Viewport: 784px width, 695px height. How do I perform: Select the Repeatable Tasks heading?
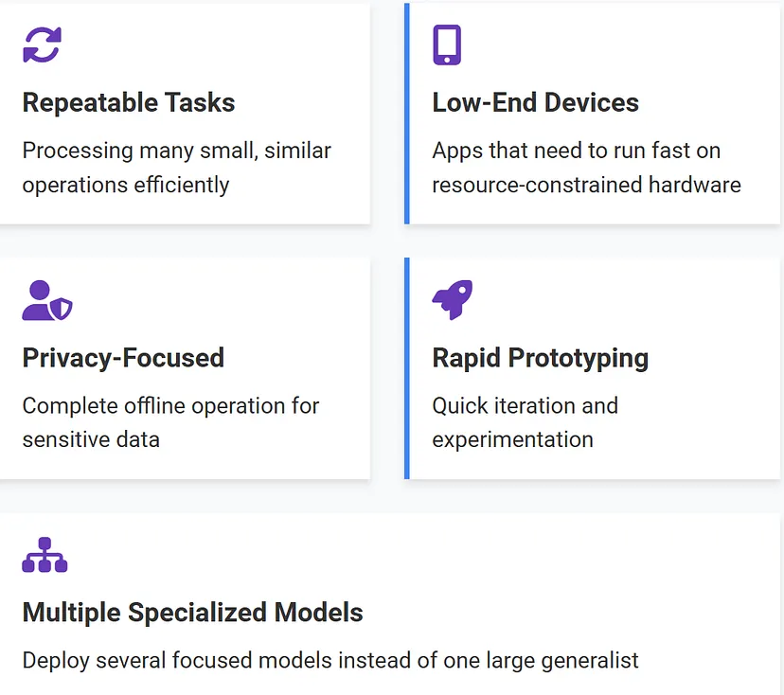pos(129,102)
